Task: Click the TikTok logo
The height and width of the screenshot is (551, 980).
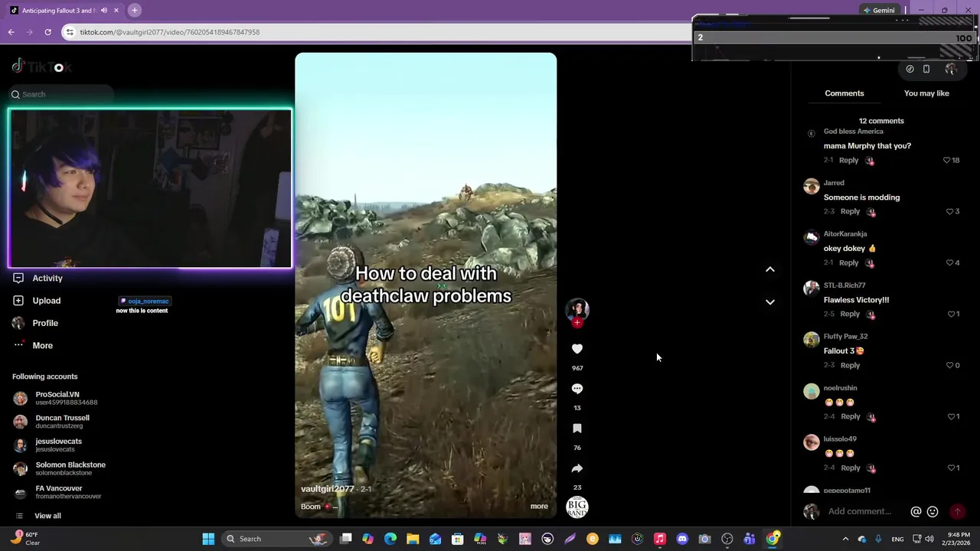Action: click(41, 67)
